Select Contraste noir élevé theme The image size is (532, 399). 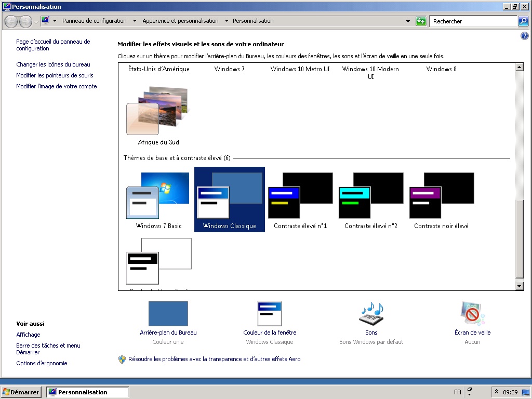pos(442,199)
